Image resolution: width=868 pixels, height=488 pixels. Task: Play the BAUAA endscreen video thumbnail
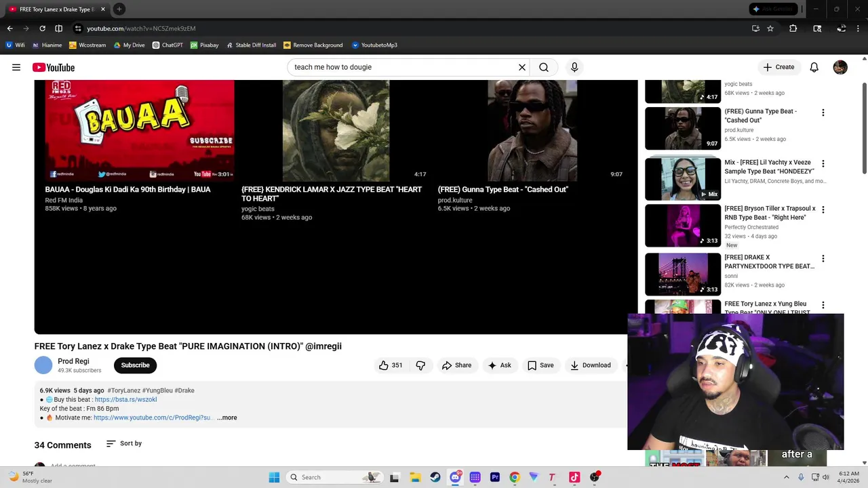coord(139,131)
